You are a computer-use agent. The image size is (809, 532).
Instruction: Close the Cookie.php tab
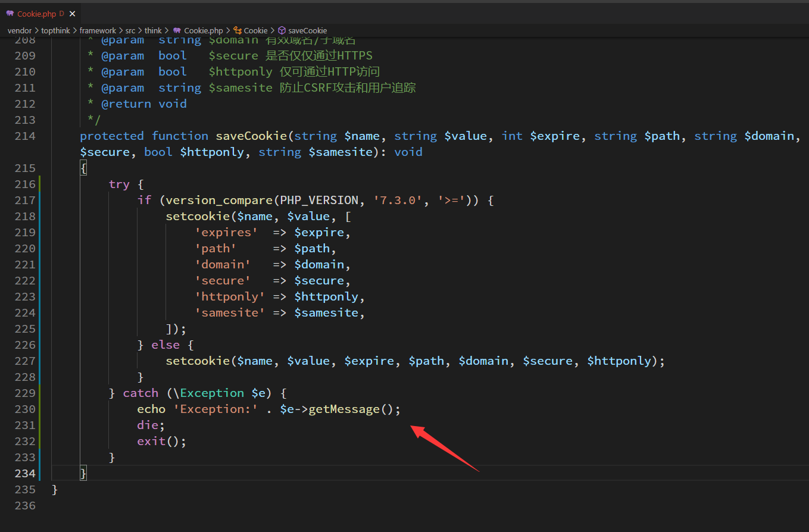point(72,13)
